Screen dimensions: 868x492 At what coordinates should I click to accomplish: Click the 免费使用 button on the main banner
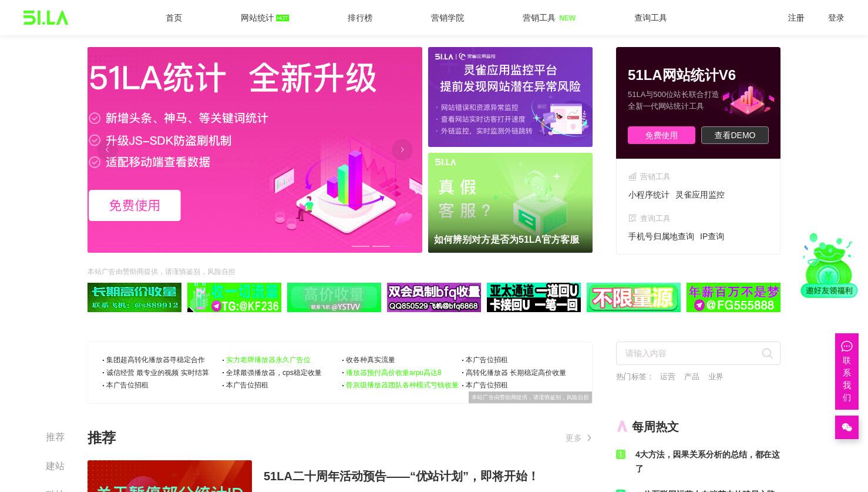pyautogui.click(x=134, y=205)
